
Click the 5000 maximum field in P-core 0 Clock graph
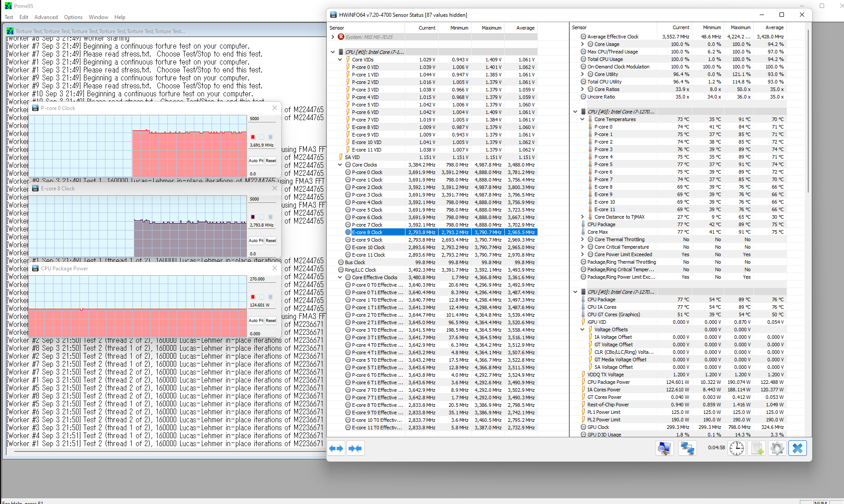(263, 119)
